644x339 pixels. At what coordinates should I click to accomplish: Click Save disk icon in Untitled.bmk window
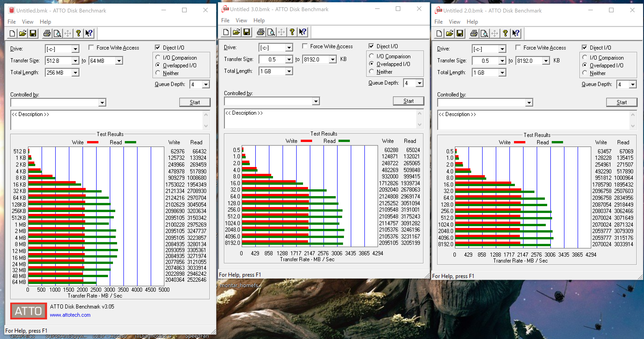click(33, 33)
